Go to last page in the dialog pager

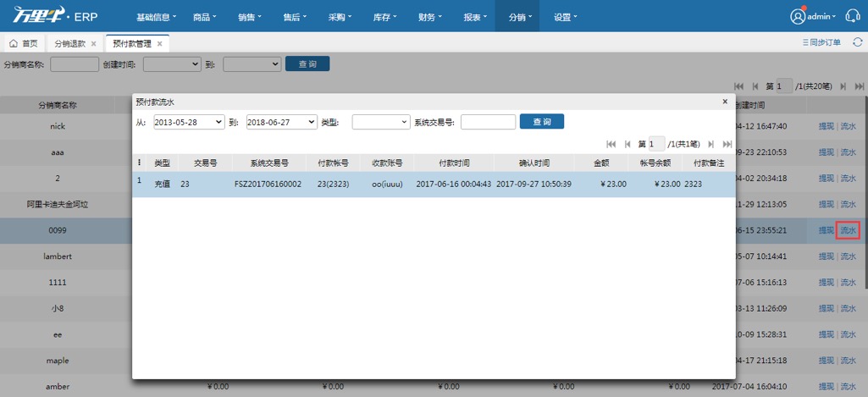727,144
